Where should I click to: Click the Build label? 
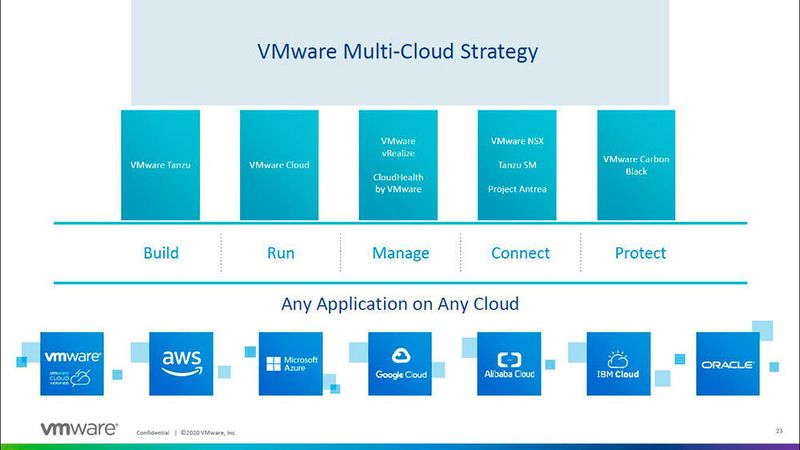click(161, 253)
